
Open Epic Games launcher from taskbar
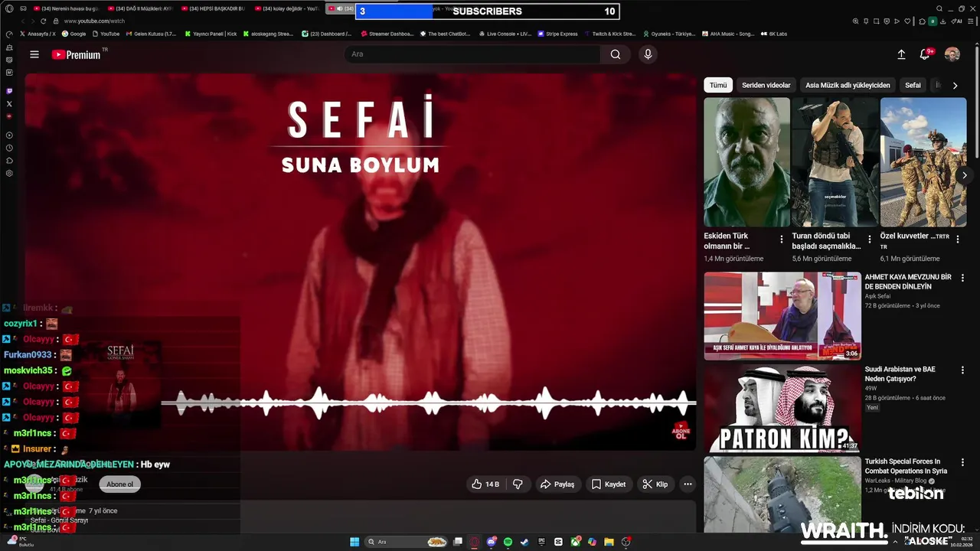(x=541, y=542)
